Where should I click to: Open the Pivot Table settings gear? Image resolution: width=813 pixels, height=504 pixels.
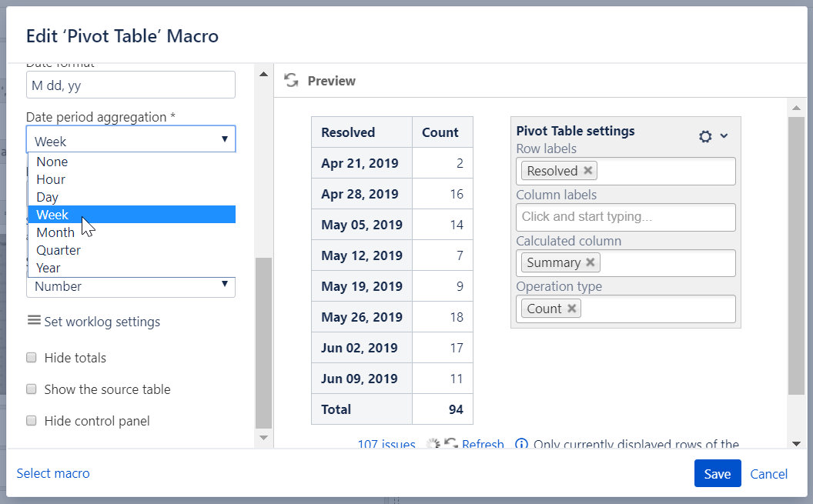pos(705,136)
